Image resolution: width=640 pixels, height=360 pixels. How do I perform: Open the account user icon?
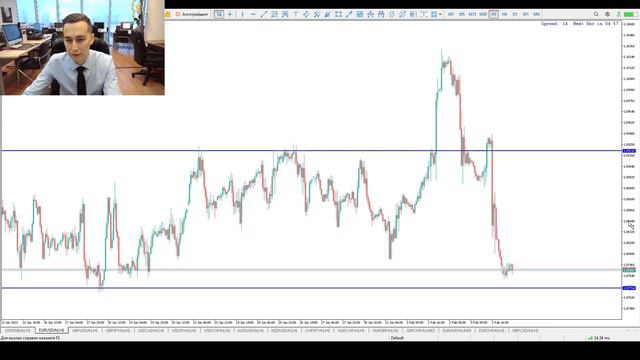click(619, 14)
